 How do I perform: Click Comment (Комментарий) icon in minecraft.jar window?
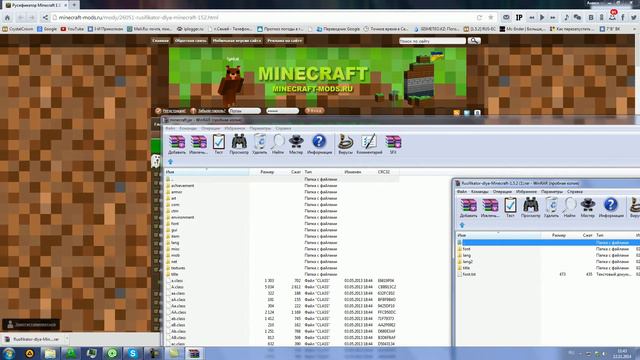pos(369,144)
